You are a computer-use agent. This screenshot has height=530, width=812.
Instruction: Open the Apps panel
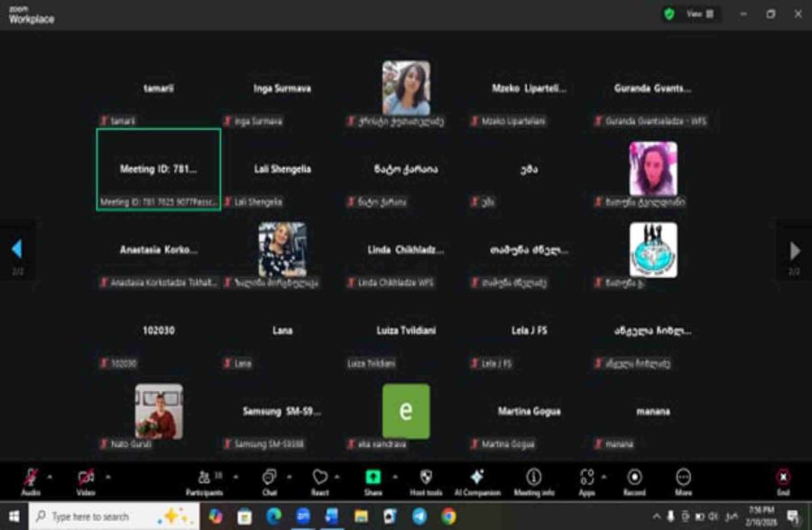587,479
